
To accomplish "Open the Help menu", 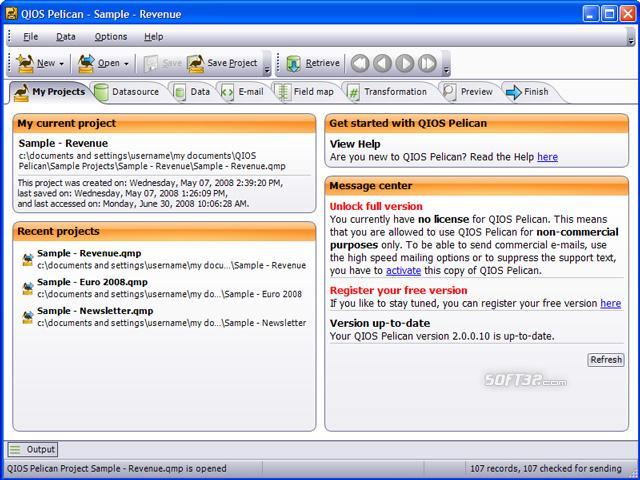I will pyautogui.click(x=154, y=37).
